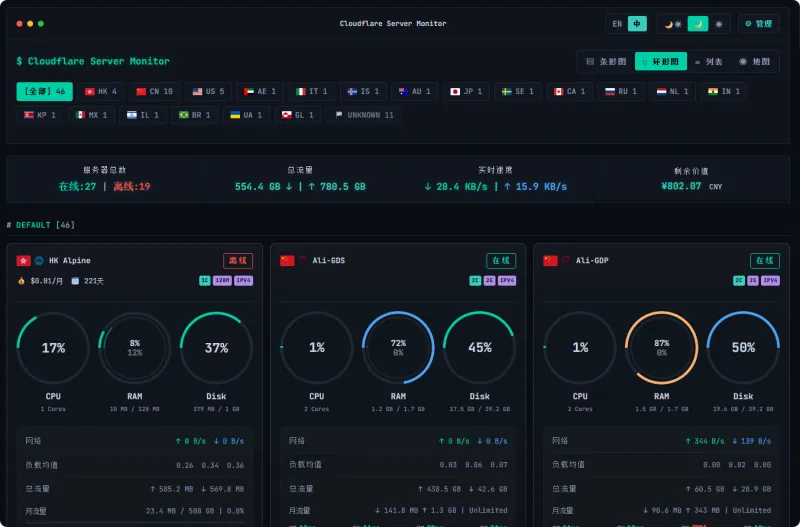The image size is (800, 527).
Task: Switch theme to auto moon-sun mode
Action: click(x=673, y=24)
